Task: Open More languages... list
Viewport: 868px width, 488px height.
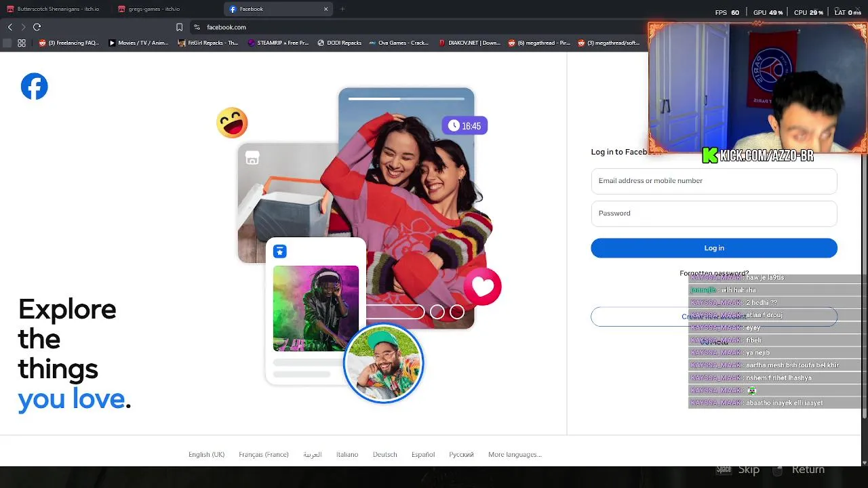Action: click(515, 454)
